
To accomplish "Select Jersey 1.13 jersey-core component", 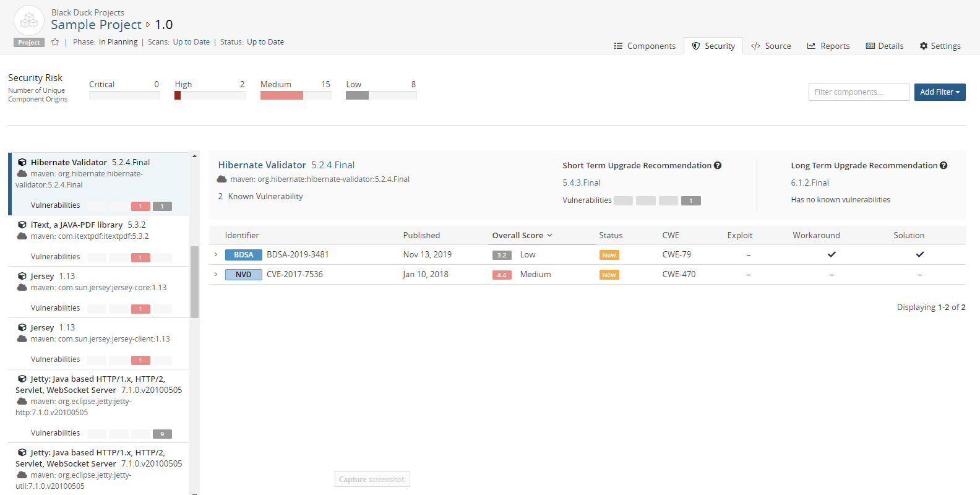I will 99,292.
